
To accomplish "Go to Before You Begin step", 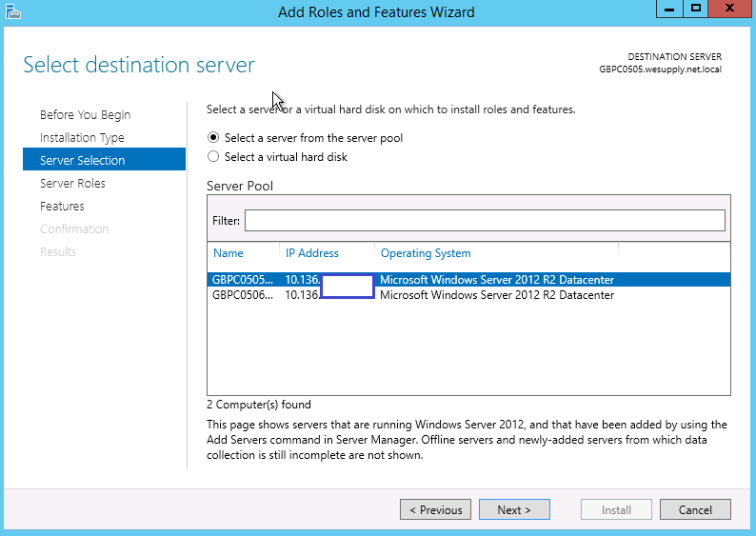I will tap(86, 114).
